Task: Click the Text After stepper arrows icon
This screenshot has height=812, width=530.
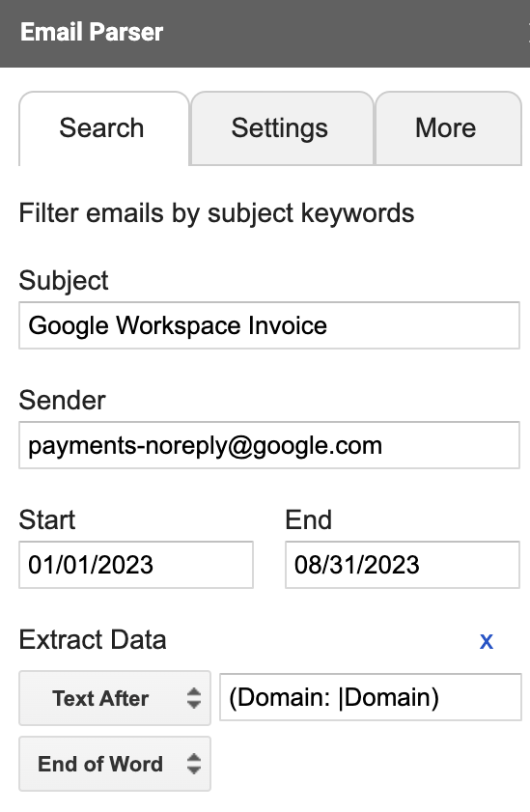Action: coord(194,698)
